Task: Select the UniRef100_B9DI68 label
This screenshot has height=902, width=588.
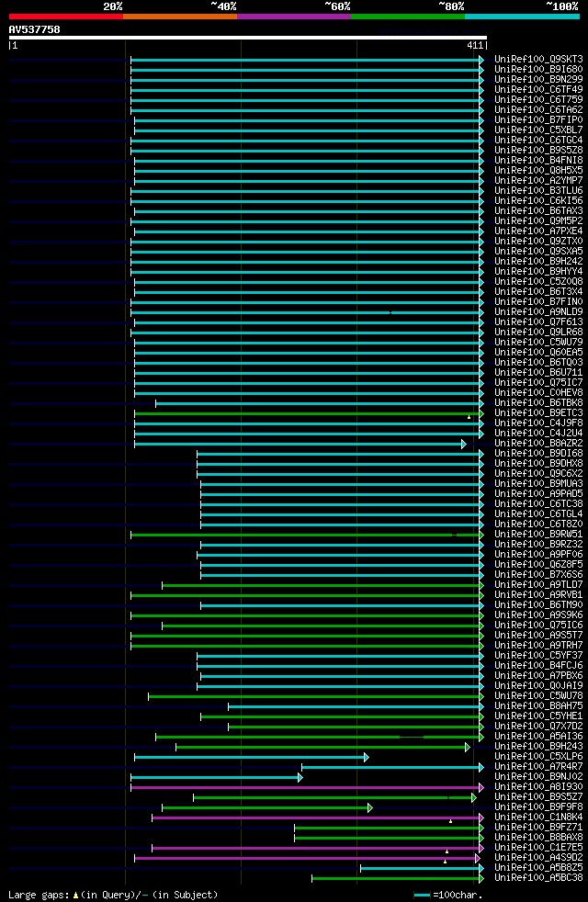Action: [538, 454]
